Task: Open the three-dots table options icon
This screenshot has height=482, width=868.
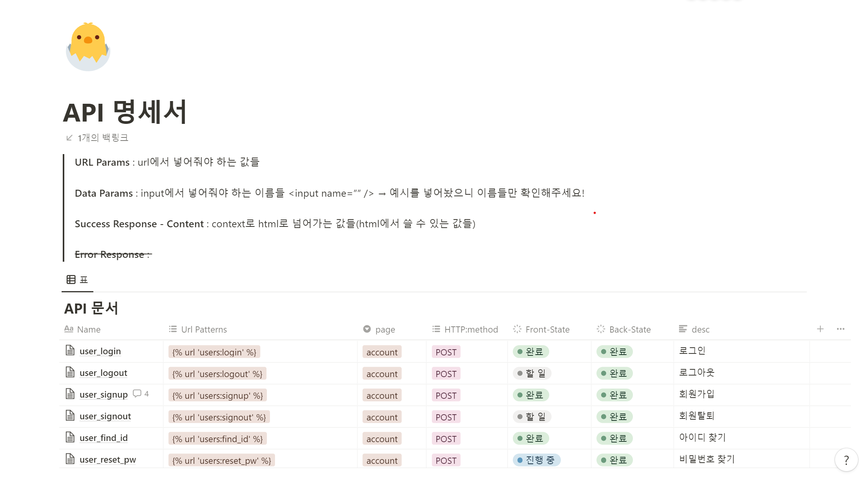Action: point(840,329)
